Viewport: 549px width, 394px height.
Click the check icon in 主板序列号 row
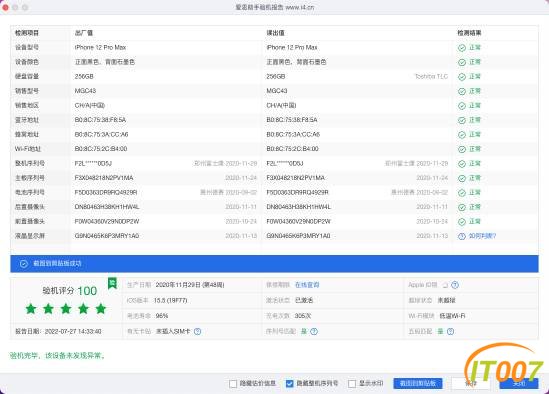click(462, 179)
